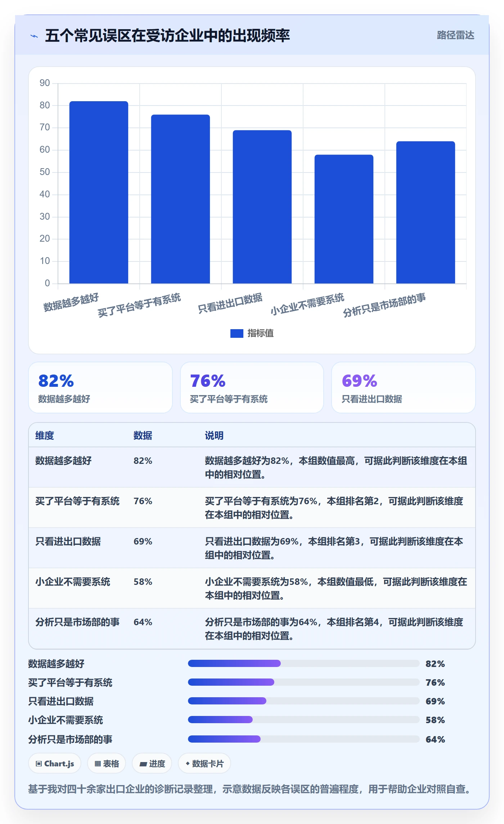Click the 58% value beside progress bars
This screenshot has width=504, height=824.
pos(435,720)
